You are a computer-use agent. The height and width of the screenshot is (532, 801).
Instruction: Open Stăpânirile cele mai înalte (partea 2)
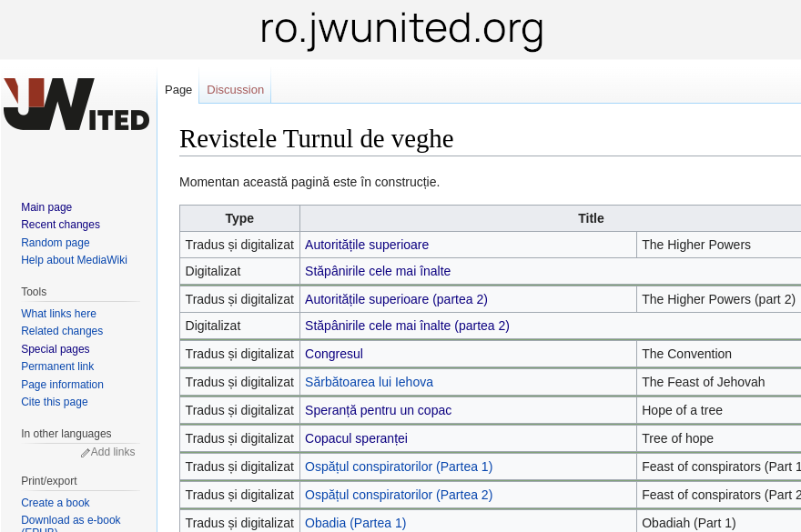(407, 326)
